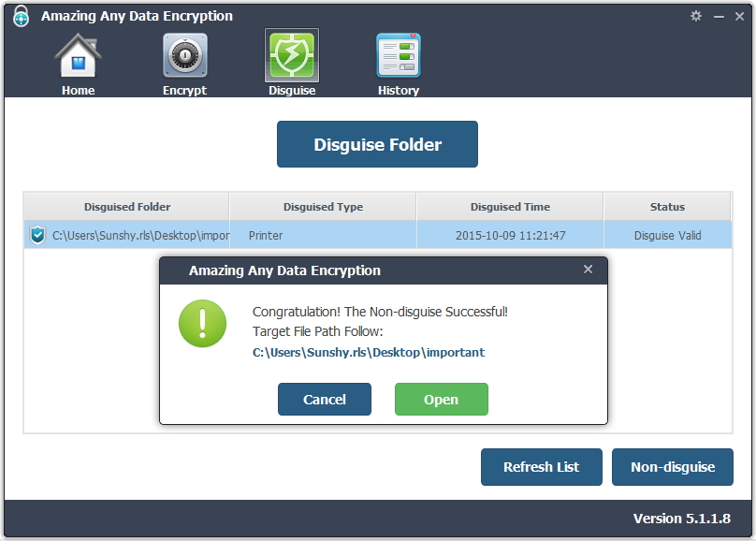This screenshot has width=756, height=541.
Task: Click the Disguise Folder button
Action: click(x=377, y=144)
